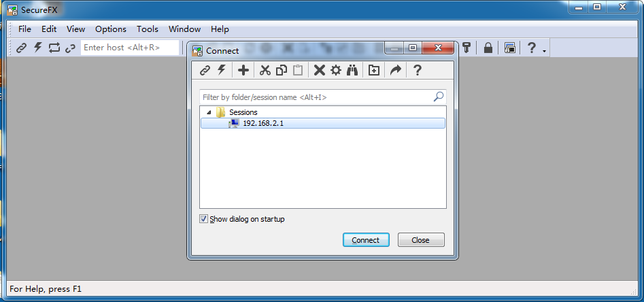Click the Copy icon in Connect dialog
The height and width of the screenshot is (302, 644).
[x=282, y=70]
